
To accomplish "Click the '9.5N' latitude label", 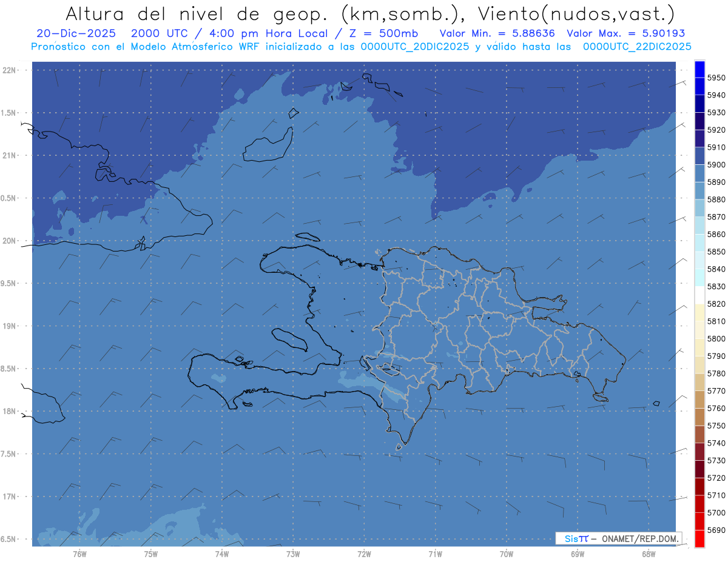I will (x=9, y=283).
